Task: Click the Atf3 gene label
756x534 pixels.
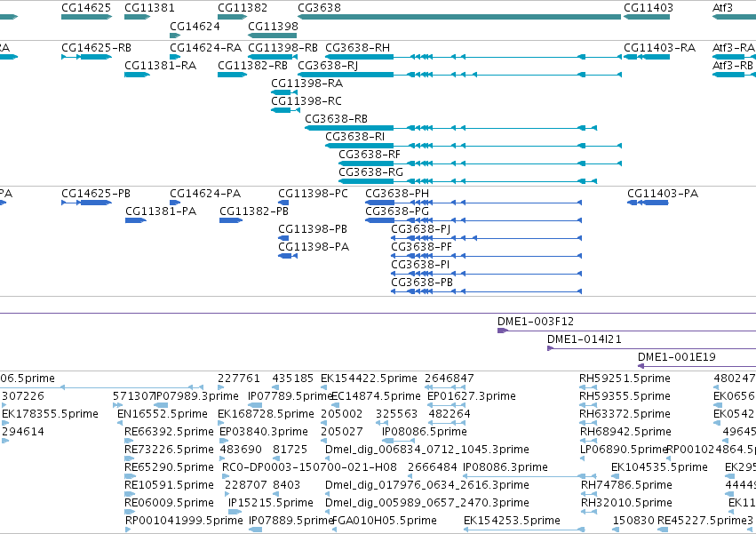Action: coord(722,8)
